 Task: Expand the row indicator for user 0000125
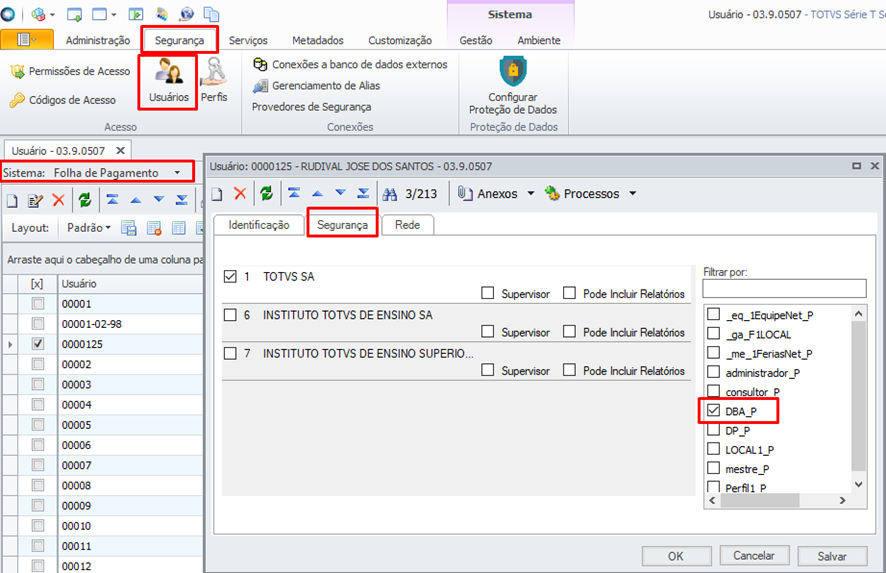click(10, 344)
